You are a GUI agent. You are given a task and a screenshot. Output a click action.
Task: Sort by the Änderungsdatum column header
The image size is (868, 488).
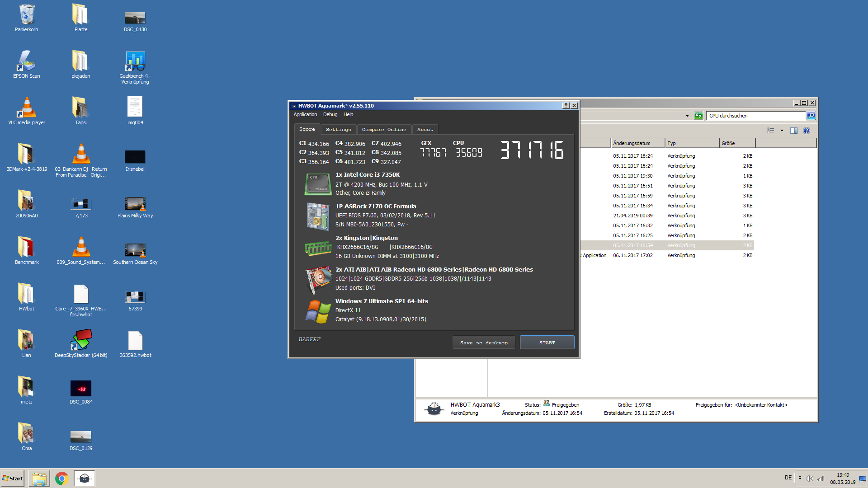click(638, 143)
